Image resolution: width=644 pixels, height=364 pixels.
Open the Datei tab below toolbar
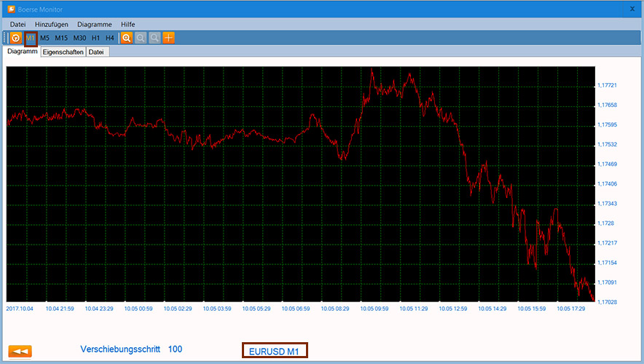pyautogui.click(x=96, y=52)
